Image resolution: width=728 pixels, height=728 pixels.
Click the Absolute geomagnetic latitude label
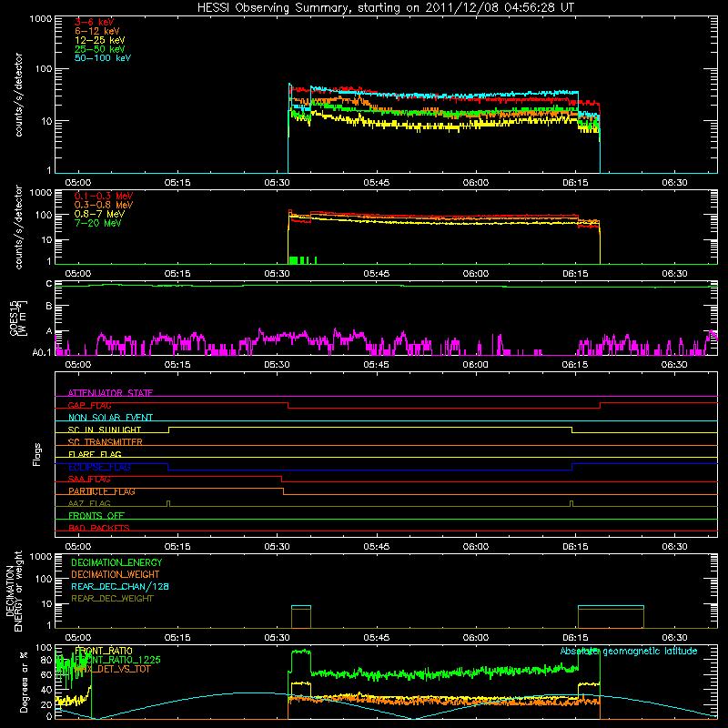click(629, 651)
